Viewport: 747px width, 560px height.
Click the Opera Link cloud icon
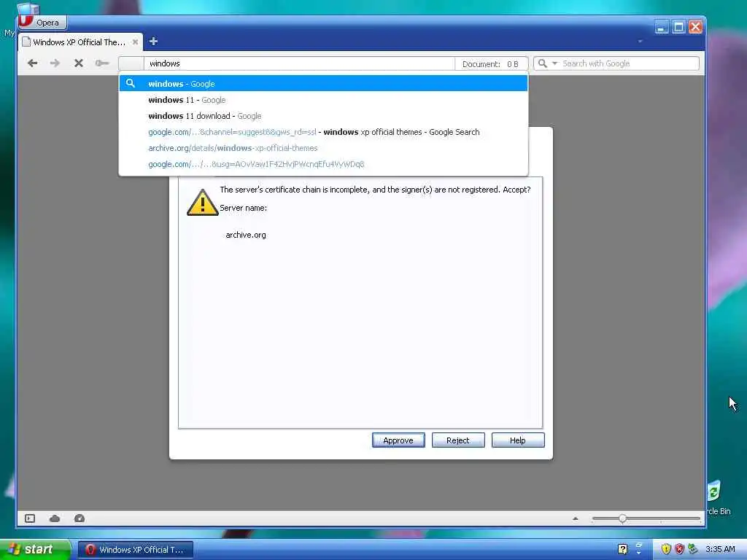(x=55, y=518)
